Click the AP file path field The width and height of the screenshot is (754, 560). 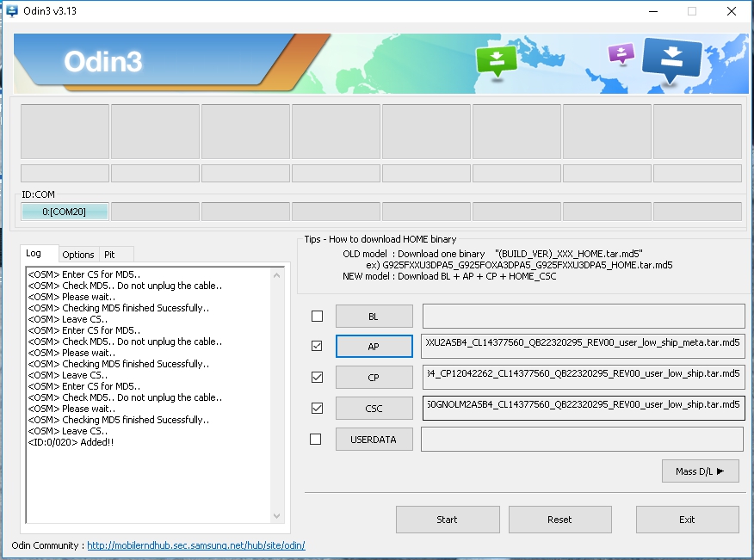coord(583,346)
